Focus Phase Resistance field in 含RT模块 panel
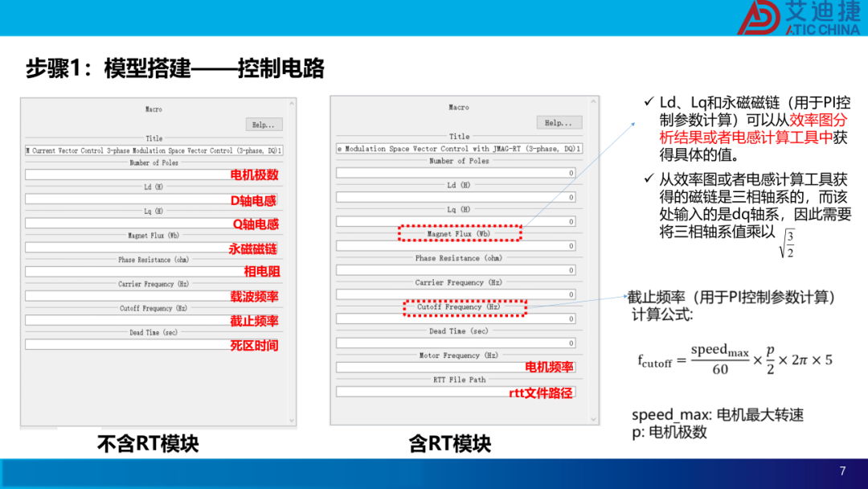This screenshot has height=489, width=868. point(456,270)
